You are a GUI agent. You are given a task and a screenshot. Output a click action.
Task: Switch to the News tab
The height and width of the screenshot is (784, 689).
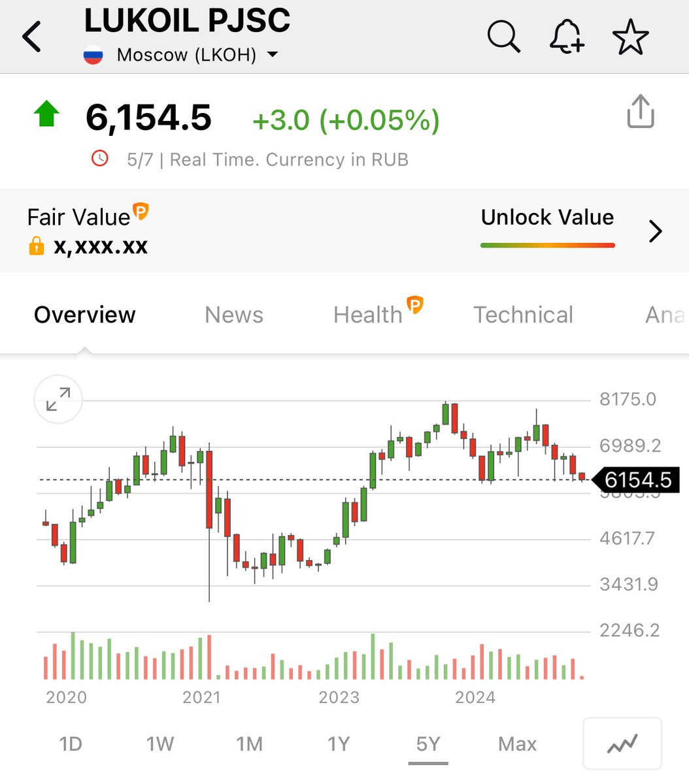coord(234,315)
